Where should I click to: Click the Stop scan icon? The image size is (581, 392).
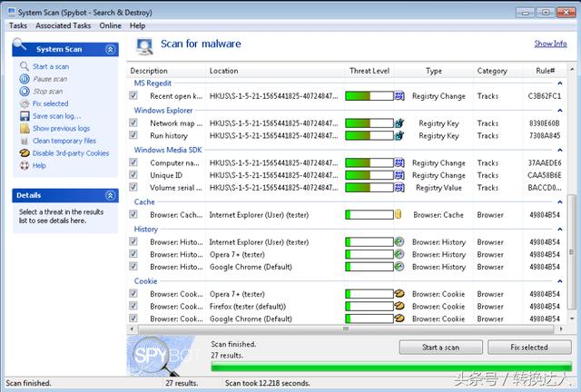click(25, 91)
